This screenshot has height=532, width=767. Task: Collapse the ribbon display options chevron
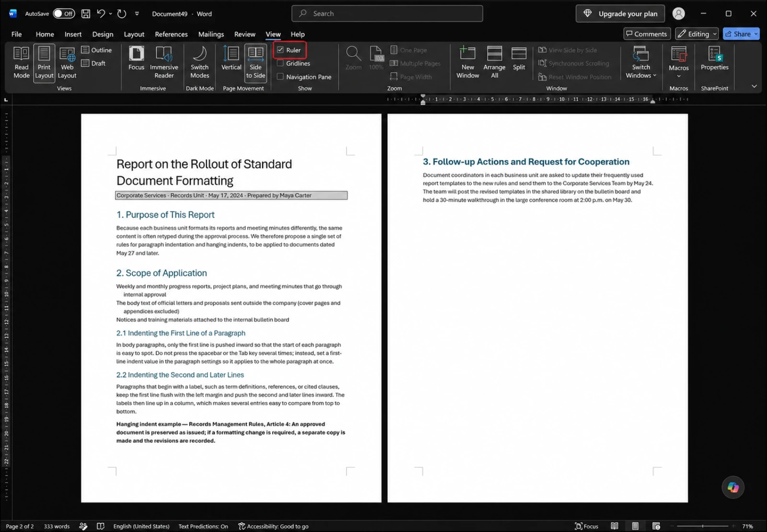click(754, 86)
